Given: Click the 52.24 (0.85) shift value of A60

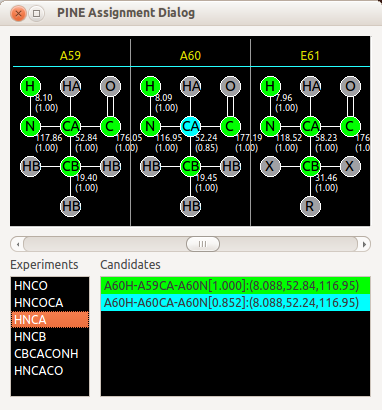Looking at the screenshot, I should click(206, 143).
